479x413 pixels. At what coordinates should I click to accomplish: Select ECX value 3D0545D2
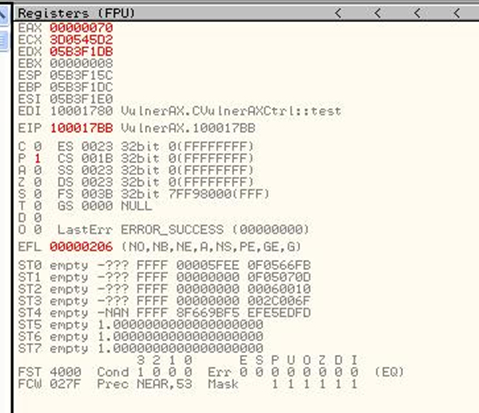(x=81, y=40)
